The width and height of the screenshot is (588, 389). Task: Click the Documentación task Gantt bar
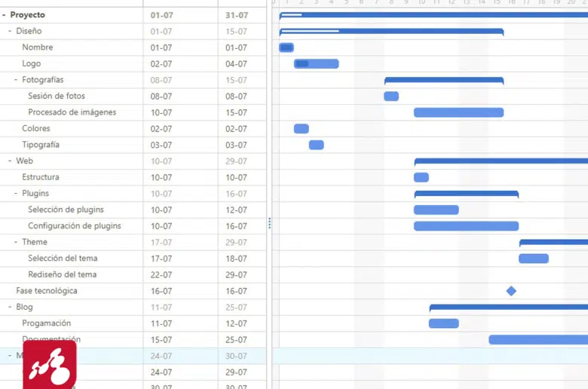pos(537,340)
